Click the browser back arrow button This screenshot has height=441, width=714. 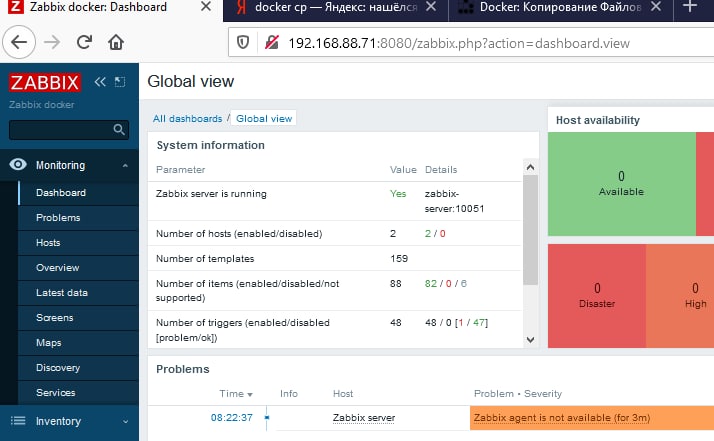pyautogui.click(x=19, y=42)
